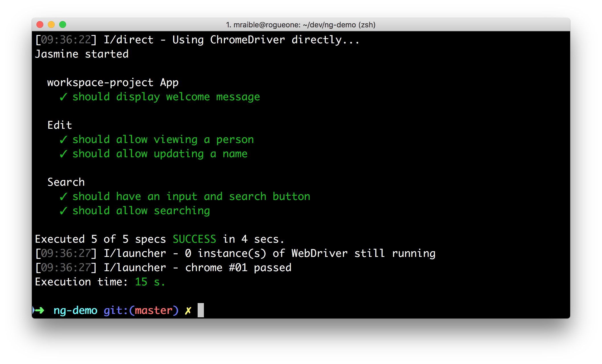Viewport: 602px width, 364px height.
Task: Click the green zoom window button
Action: [x=63, y=25]
